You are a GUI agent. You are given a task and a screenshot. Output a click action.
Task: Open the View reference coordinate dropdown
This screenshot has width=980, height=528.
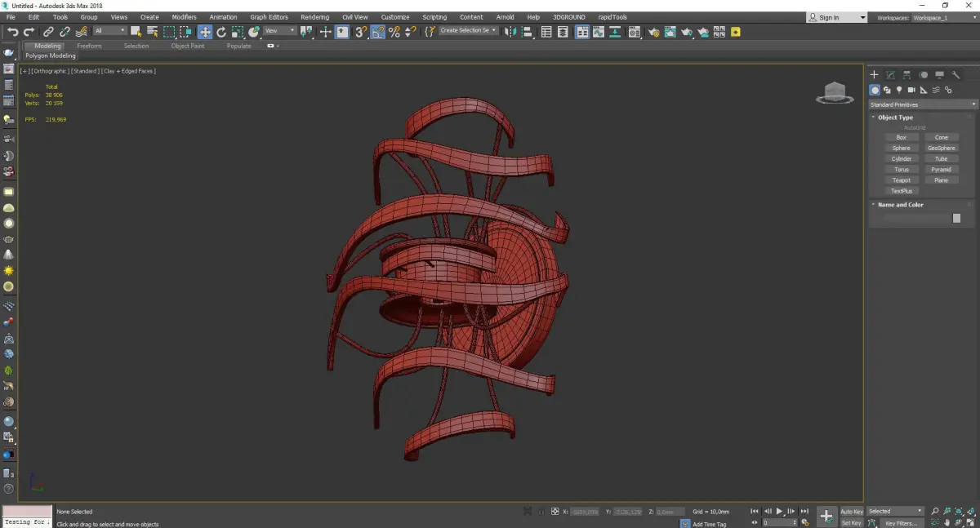(x=279, y=31)
